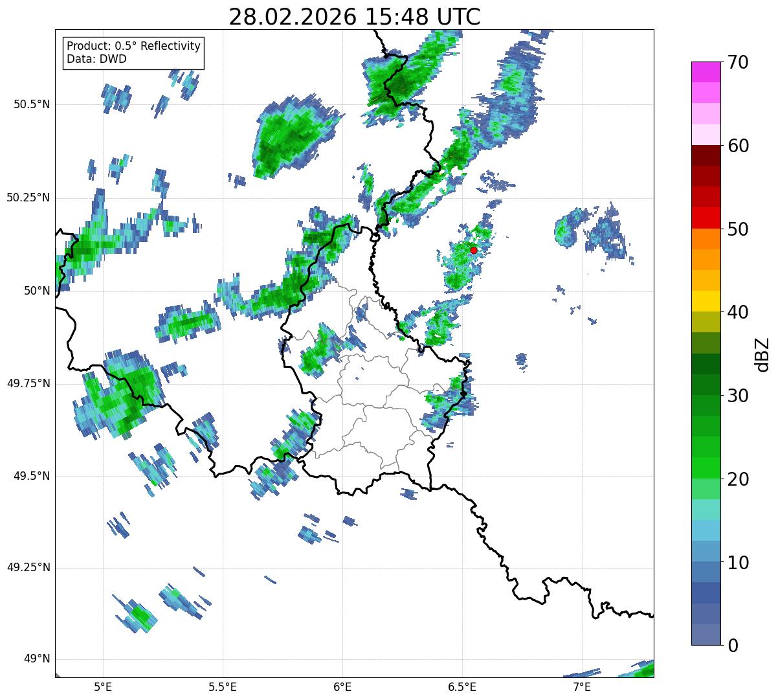Click the colorbar 20 tick label
This screenshot has height=700, width=778.
[739, 479]
